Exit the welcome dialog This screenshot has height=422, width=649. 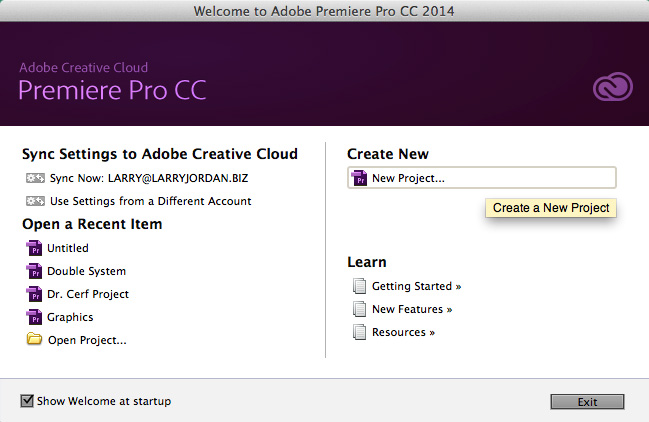pos(587,402)
